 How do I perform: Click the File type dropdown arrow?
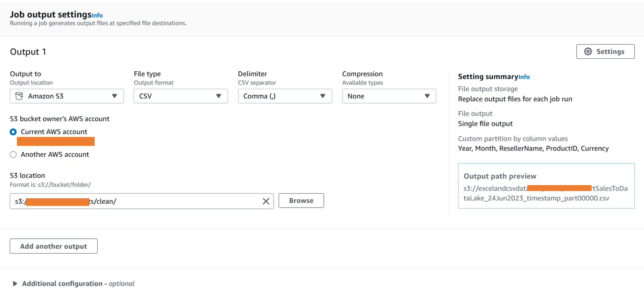coord(219,96)
